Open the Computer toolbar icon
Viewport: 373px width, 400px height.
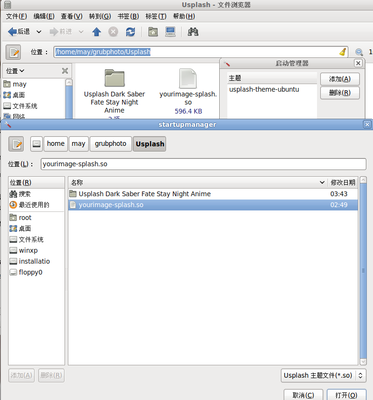pyautogui.click(x=170, y=32)
